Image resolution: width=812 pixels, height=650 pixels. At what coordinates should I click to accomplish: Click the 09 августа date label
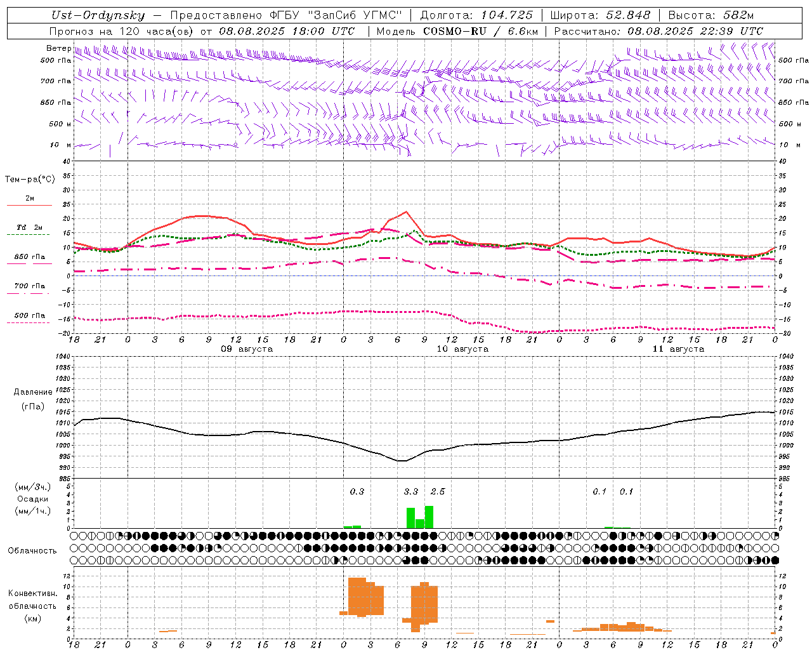coord(246,349)
